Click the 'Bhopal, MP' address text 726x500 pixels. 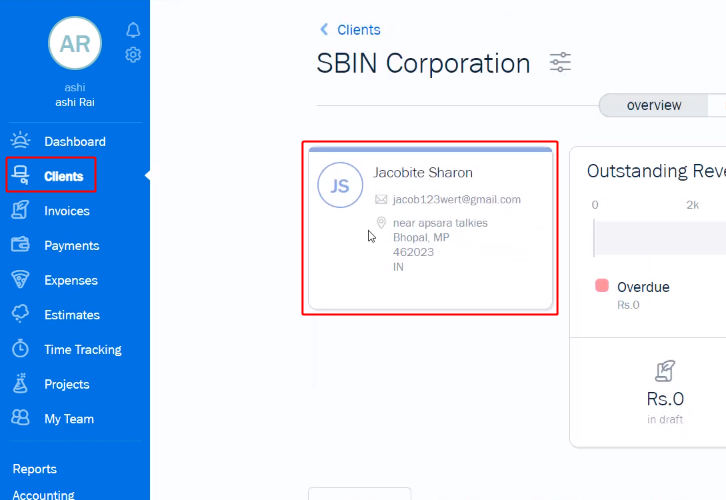point(421,238)
